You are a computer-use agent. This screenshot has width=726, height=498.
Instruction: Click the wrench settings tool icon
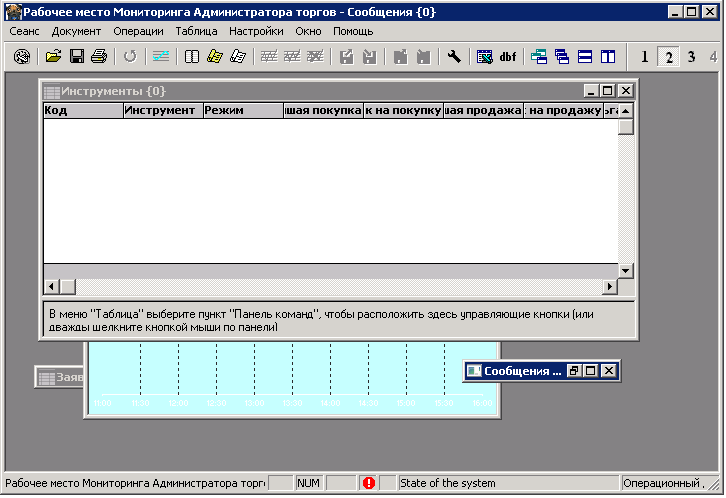tap(454, 56)
